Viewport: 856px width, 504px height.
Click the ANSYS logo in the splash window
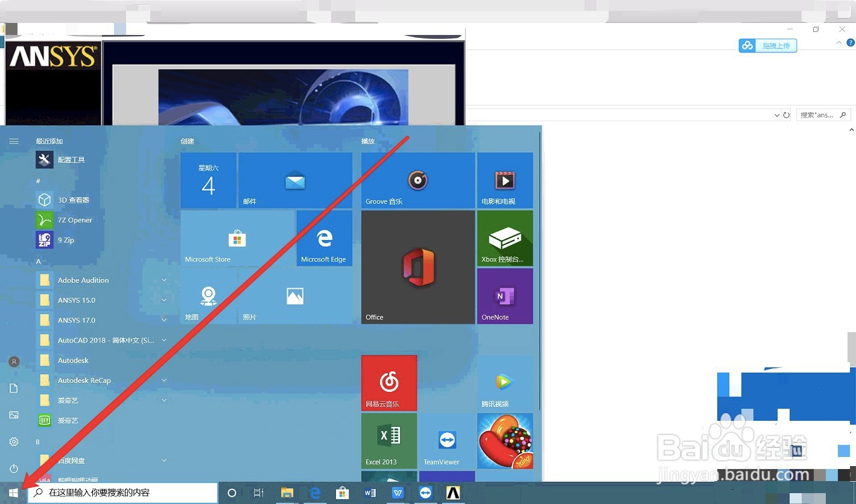click(x=53, y=57)
